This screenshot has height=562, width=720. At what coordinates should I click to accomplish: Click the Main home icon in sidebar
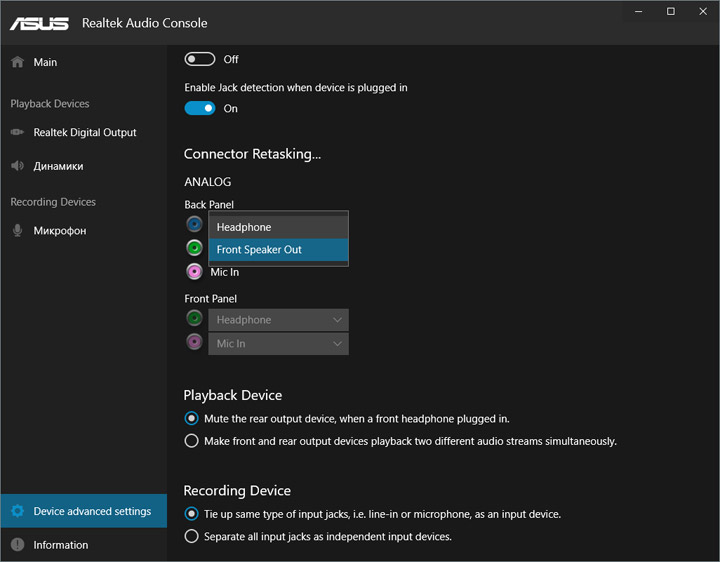pyautogui.click(x=17, y=62)
